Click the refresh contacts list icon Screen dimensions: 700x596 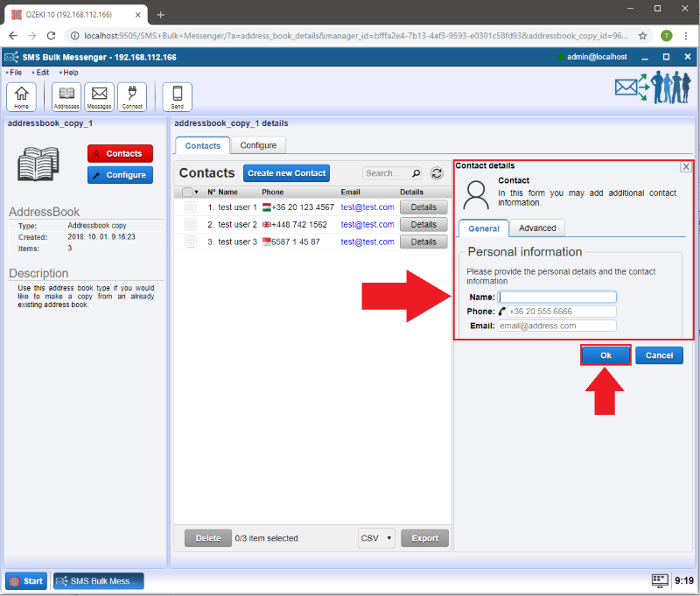pos(437,173)
